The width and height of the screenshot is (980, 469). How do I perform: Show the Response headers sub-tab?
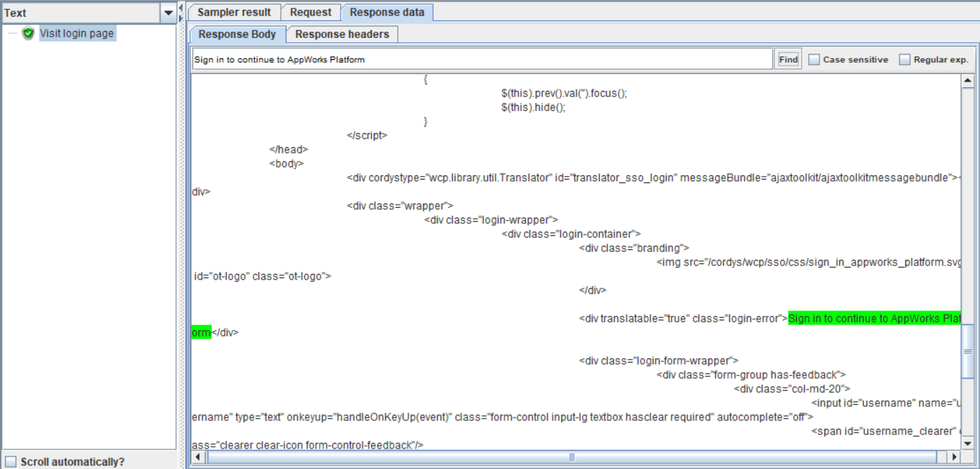click(x=341, y=34)
